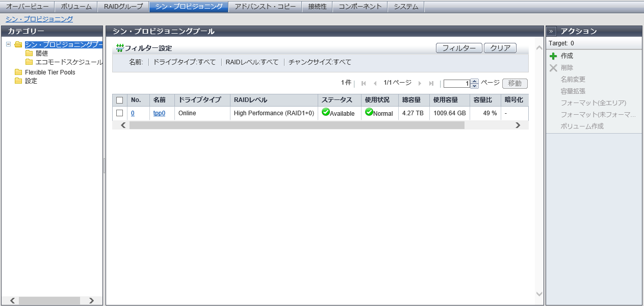Viewport: 644px width, 306px height.
Task: Go to the first page arrow icon
Action: [364, 83]
